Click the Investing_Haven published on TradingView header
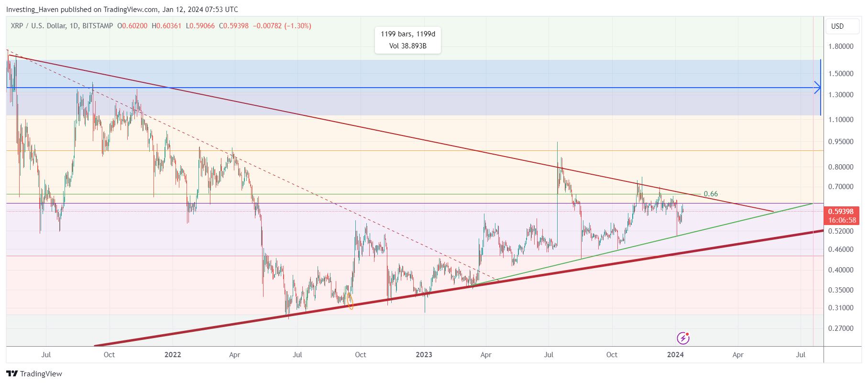Viewport: 868px width, 384px height. tap(122, 10)
